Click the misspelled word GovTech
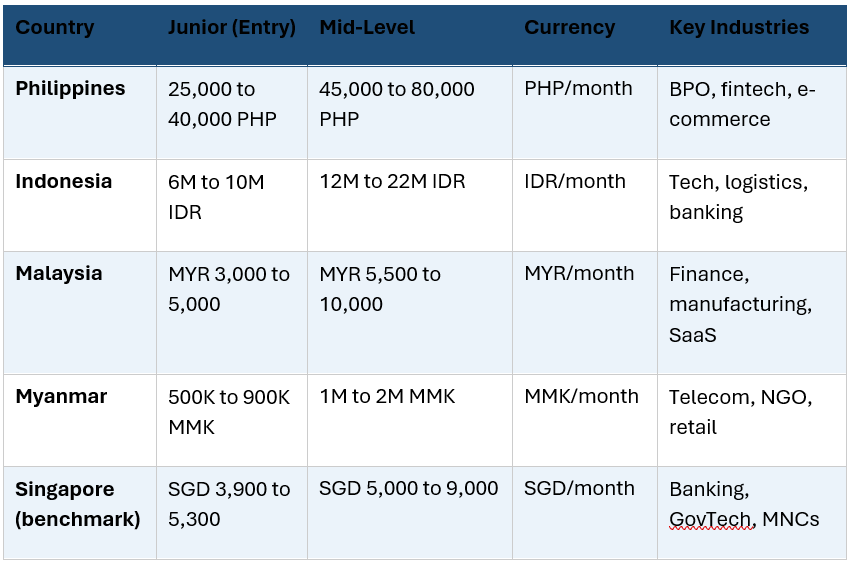850x561 pixels. point(711,519)
